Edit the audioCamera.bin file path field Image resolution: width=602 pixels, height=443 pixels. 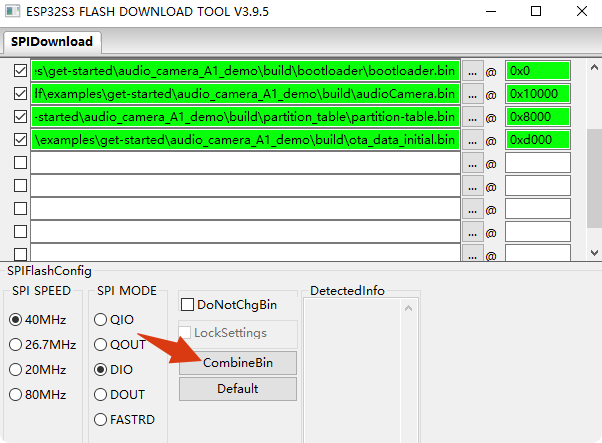245,94
